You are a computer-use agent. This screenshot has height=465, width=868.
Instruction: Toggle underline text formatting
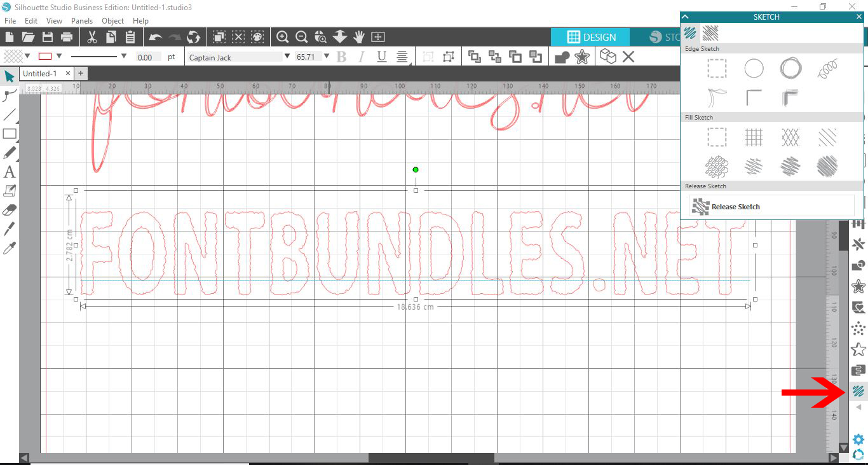click(x=381, y=57)
